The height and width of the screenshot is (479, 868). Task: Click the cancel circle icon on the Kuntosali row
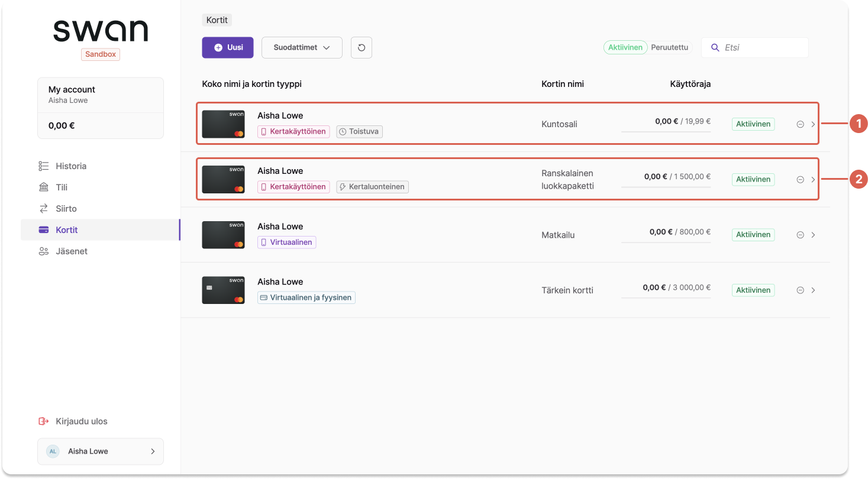pos(800,124)
